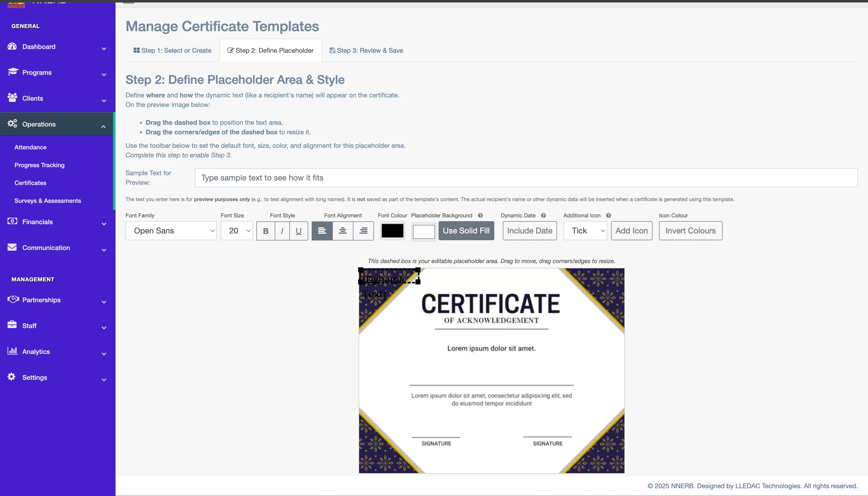Click the Analytics bar chart icon

click(12, 350)
